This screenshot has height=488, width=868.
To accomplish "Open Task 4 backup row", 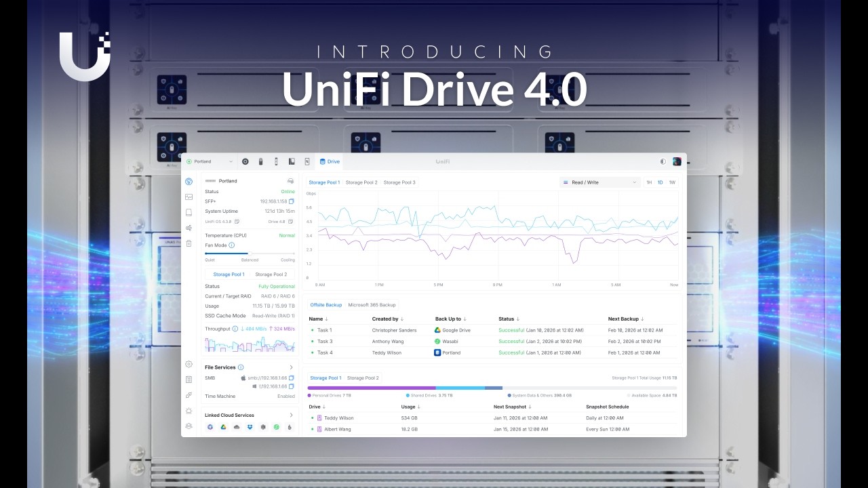I will (x=493, y=352).
